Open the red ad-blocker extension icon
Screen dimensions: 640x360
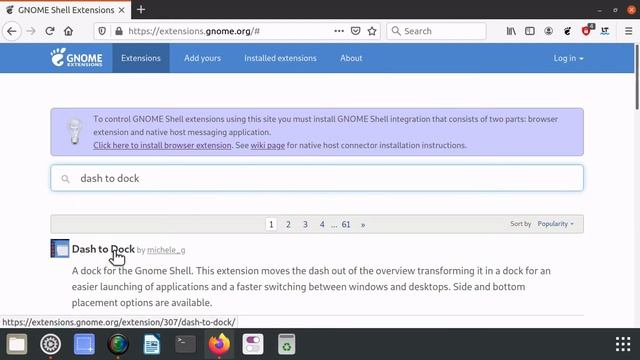587,30
